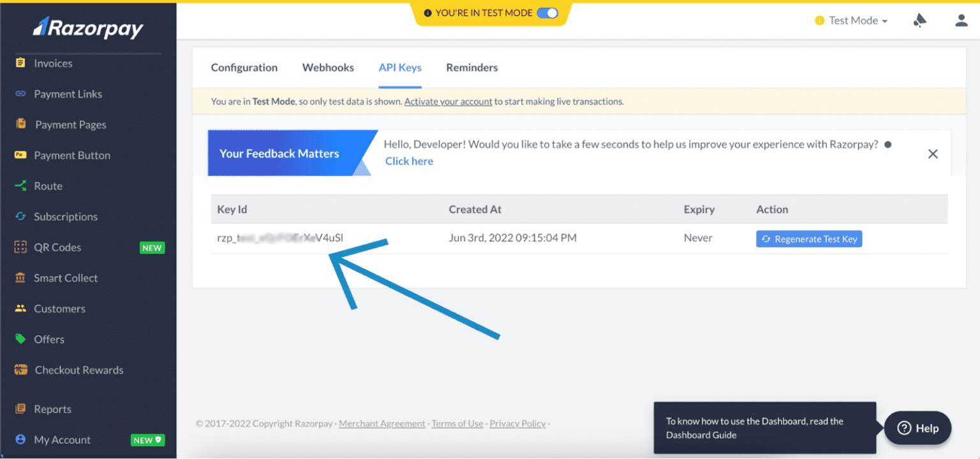Click the Payment Links chain icon
Image resolution: width=980 pixels, height=459 pixels.
[20, 94]
